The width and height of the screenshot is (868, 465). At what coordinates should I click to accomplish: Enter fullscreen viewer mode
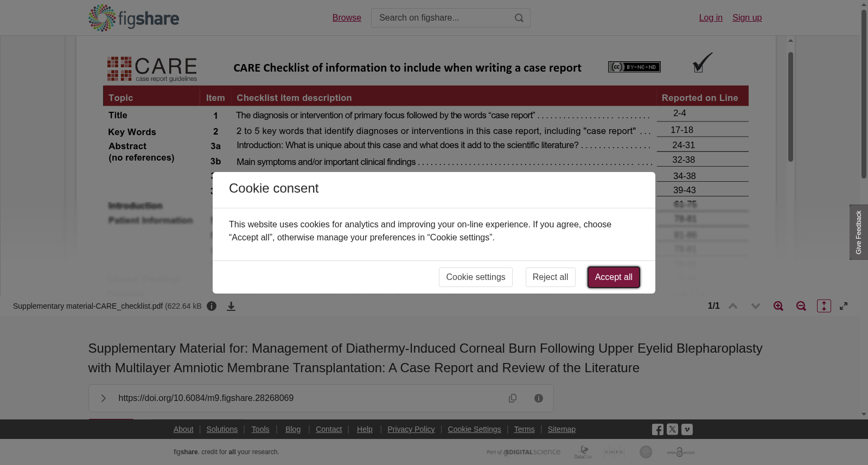pyautogui.click(x=844, y=306)
